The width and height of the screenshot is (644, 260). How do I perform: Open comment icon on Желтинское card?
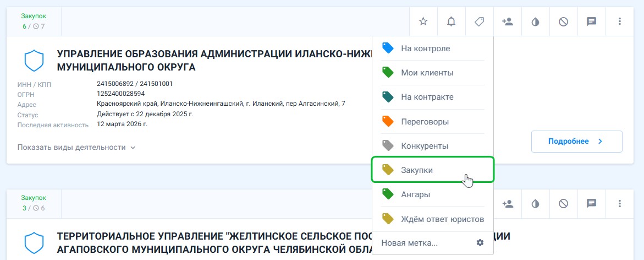click(x=591, y=204)
